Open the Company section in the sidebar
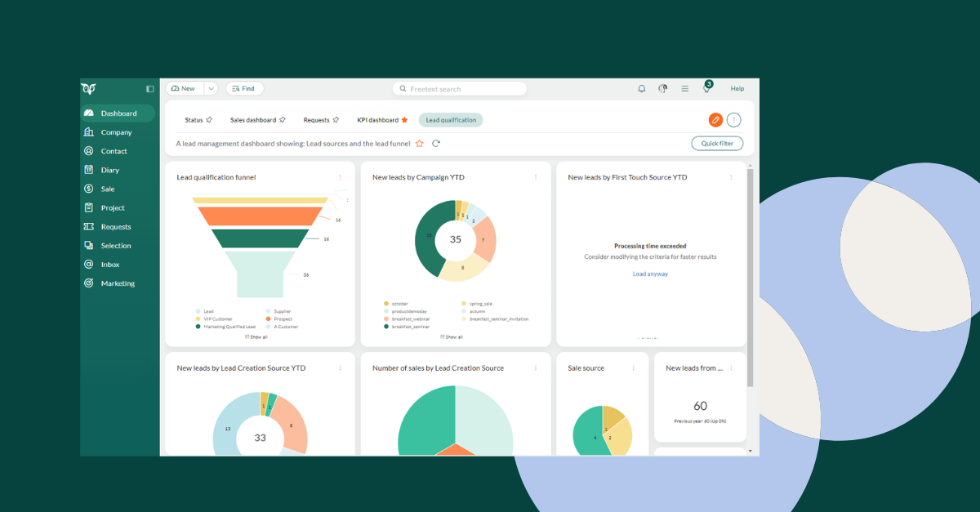Screen dimensions: 980x512 pos(116,132)
